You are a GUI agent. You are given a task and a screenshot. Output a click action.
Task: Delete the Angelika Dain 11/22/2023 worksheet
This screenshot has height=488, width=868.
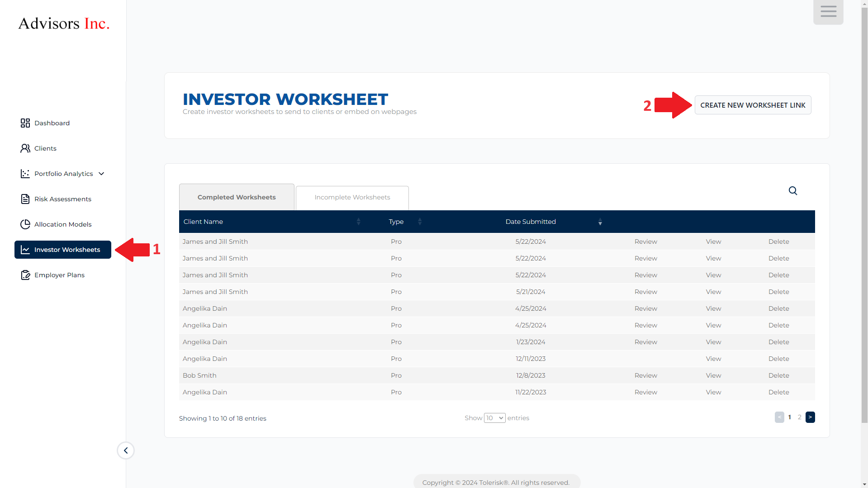pyautogui.click(x=778, y=392)
